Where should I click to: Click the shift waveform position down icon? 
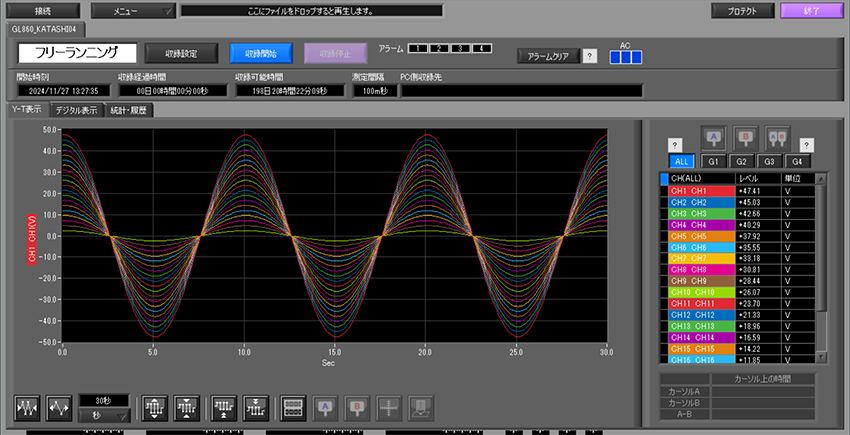tap(256, 407)
